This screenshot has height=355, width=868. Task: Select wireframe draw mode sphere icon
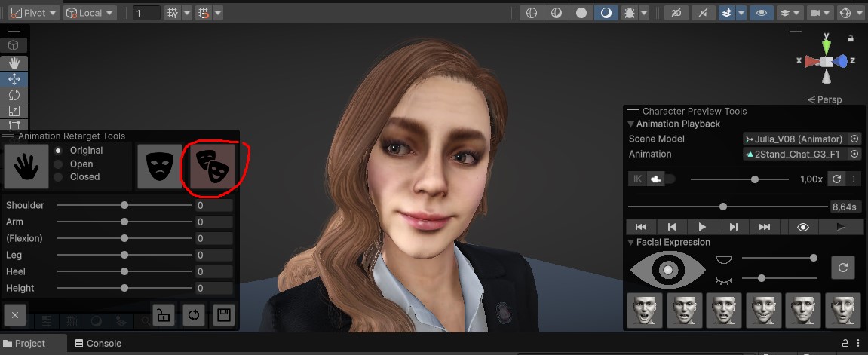pos(532,13)
